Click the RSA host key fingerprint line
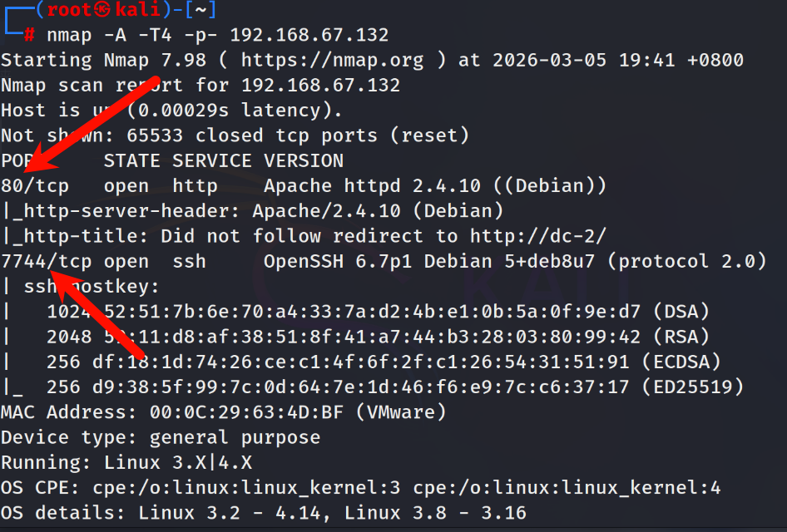 (378, 337)
